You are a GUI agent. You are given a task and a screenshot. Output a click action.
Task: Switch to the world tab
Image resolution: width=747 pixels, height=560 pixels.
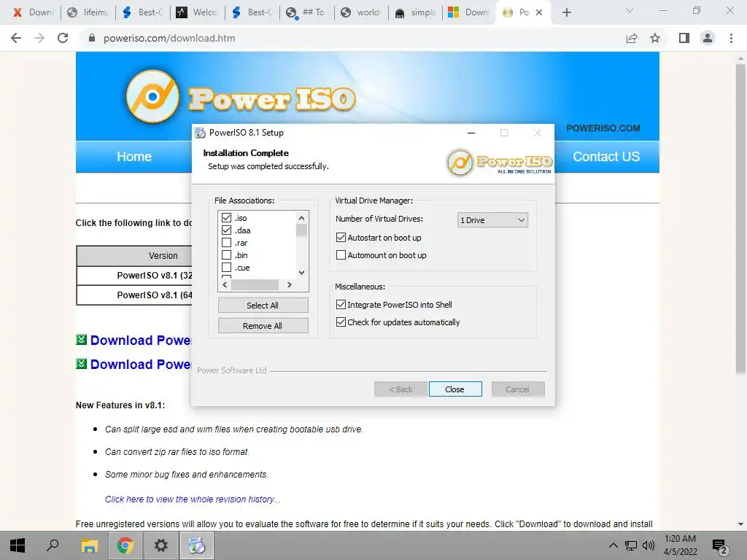[362, 12]
